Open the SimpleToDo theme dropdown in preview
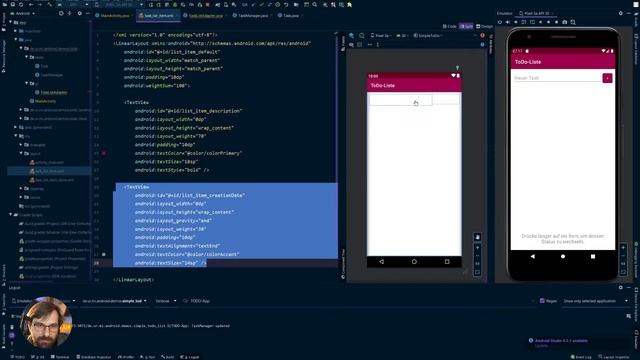 coord(428,36)
